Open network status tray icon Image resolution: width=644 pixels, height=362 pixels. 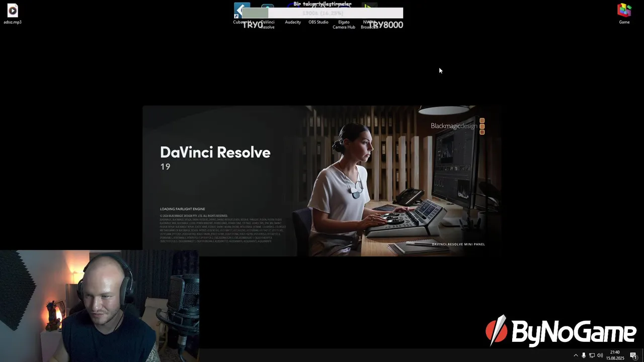point(592,355)
